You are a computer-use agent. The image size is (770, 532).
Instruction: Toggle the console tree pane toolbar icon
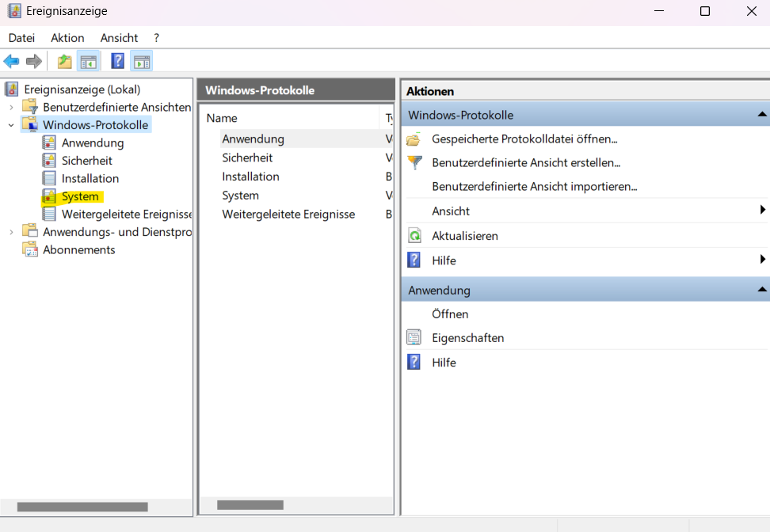pyautogui.click(x=89, y=61)
